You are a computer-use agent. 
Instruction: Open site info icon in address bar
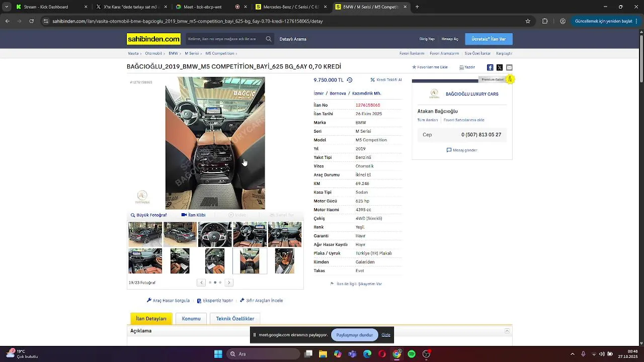(x=46, y=21)
